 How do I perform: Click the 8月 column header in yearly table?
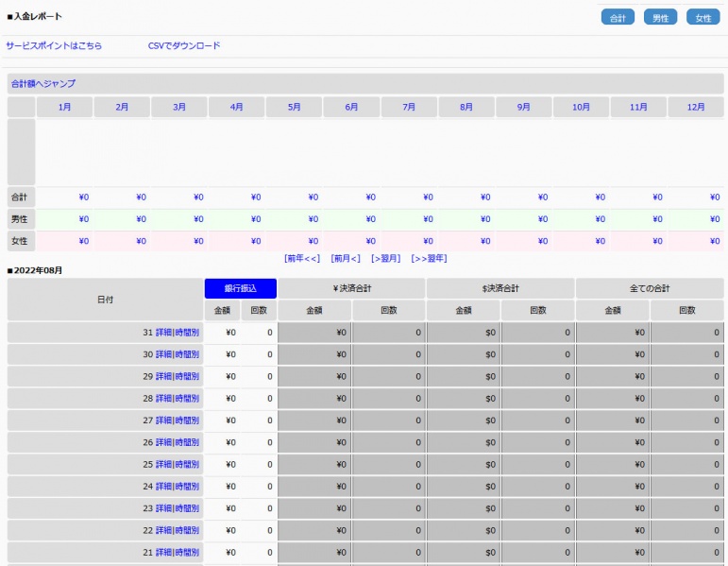(x=466, y=108)
